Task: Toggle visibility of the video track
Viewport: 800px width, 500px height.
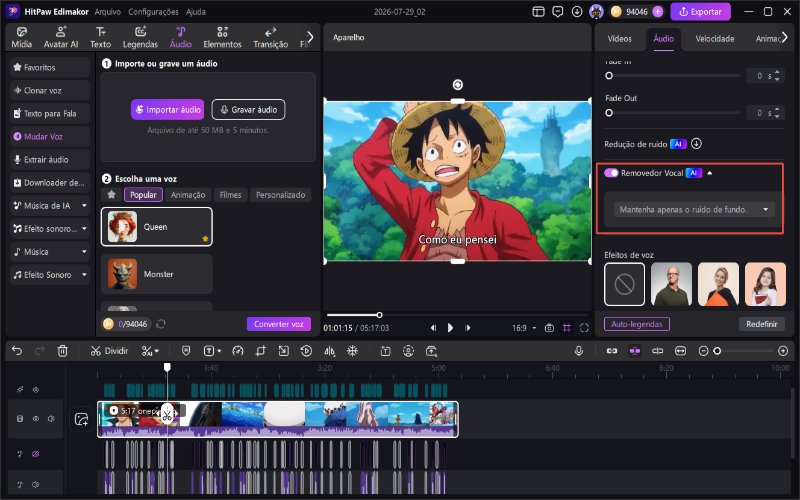Action: [x=36, y=418]
